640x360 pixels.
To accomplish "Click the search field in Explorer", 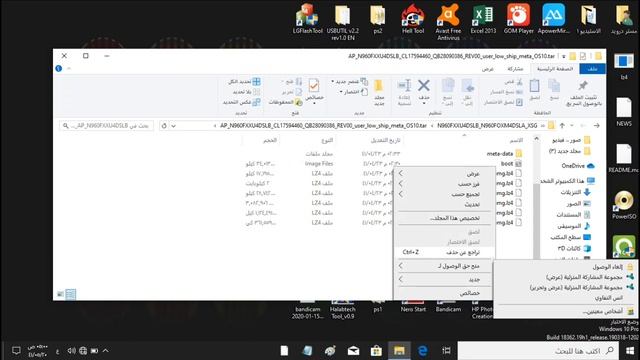I will click(x=107, y=126).
